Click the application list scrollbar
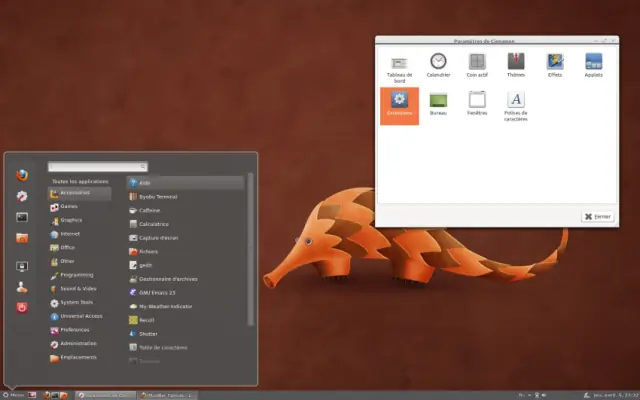This screenshot has height=400, width=640. pyautogui.click(x=250, y=249)
